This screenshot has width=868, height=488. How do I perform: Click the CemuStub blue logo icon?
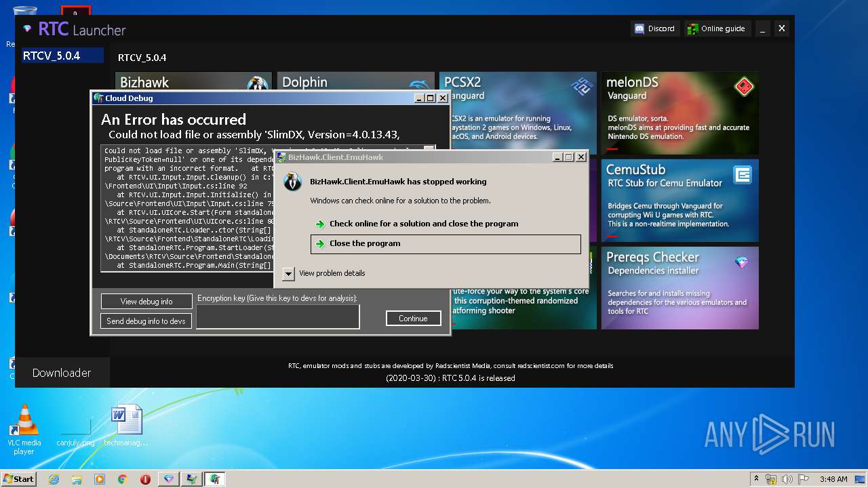click(x=743, y=175)
